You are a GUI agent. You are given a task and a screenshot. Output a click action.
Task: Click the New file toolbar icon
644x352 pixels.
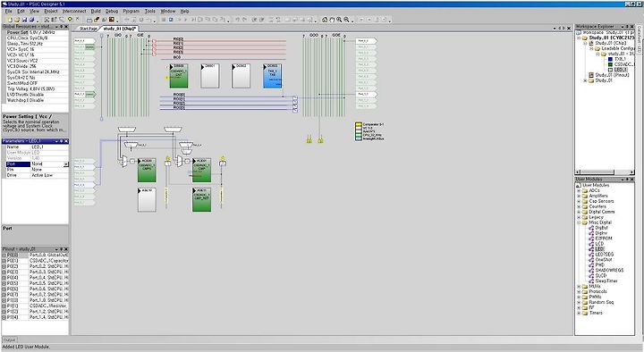[x=10, y=20]
